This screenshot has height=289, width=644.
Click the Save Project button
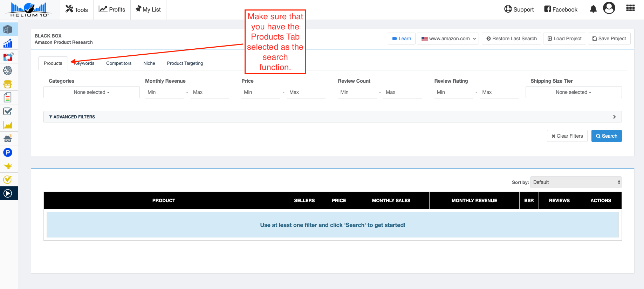[x=609, y=39]
